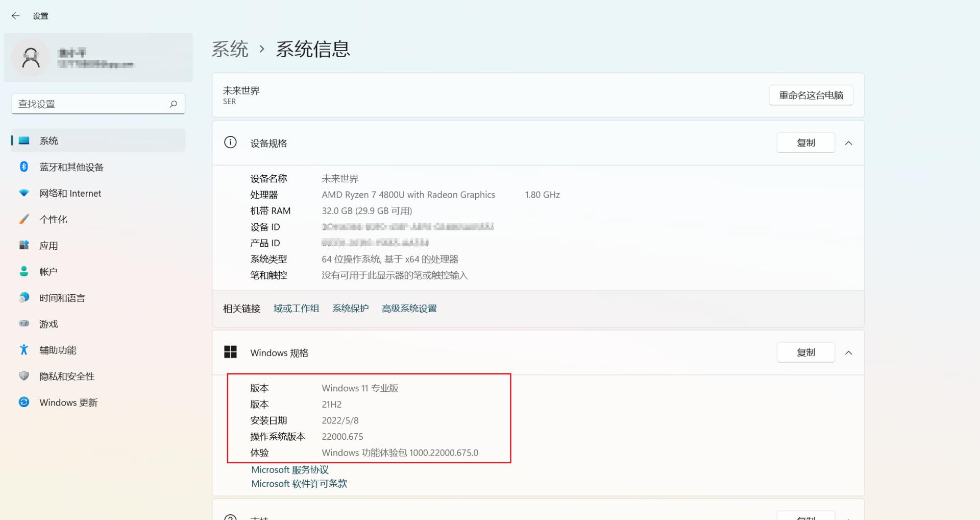The height and width of the screenshot is (520, 980).
Task: Open 辅助功能 accessibility settings icon
Action: click(23, 350)
